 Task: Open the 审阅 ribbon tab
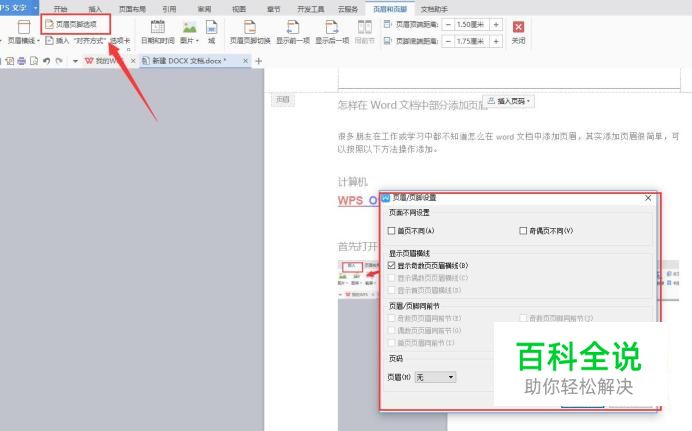tap(204, 9)
